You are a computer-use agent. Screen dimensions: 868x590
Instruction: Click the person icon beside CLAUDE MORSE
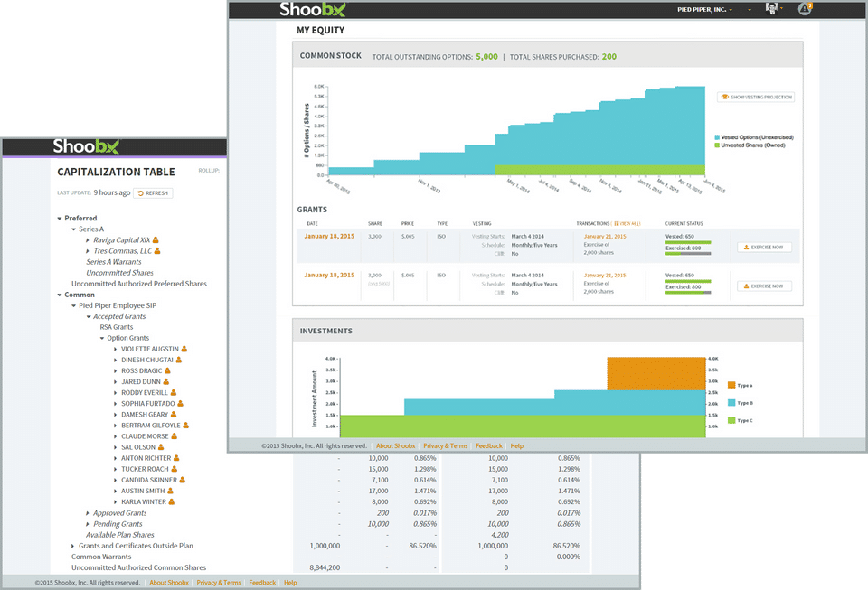point(175,436)
